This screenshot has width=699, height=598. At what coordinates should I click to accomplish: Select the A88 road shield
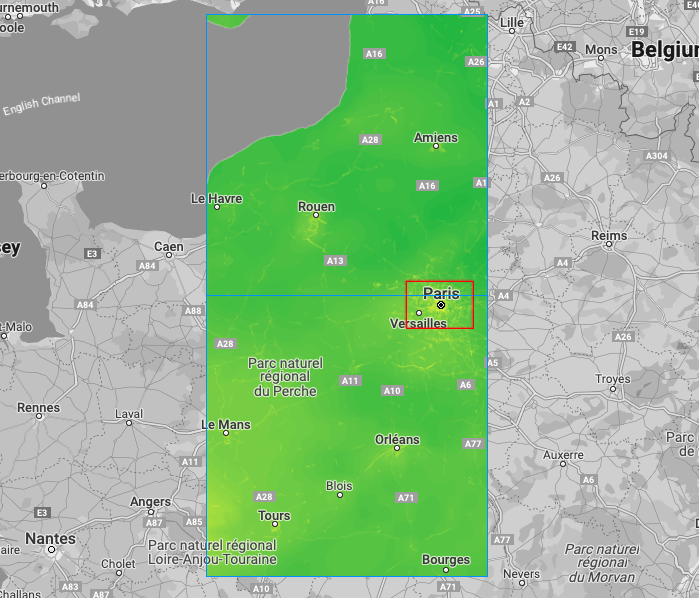coord(193,311)
